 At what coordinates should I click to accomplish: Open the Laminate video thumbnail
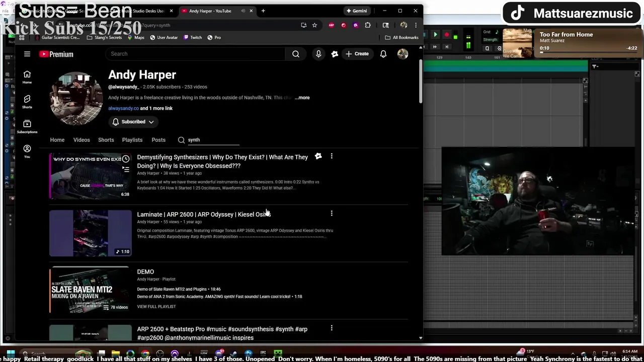[x=91, y=233]
